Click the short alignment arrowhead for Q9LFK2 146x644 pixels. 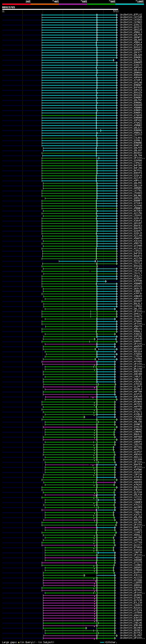pyautogui.click(x=114, y=60)
